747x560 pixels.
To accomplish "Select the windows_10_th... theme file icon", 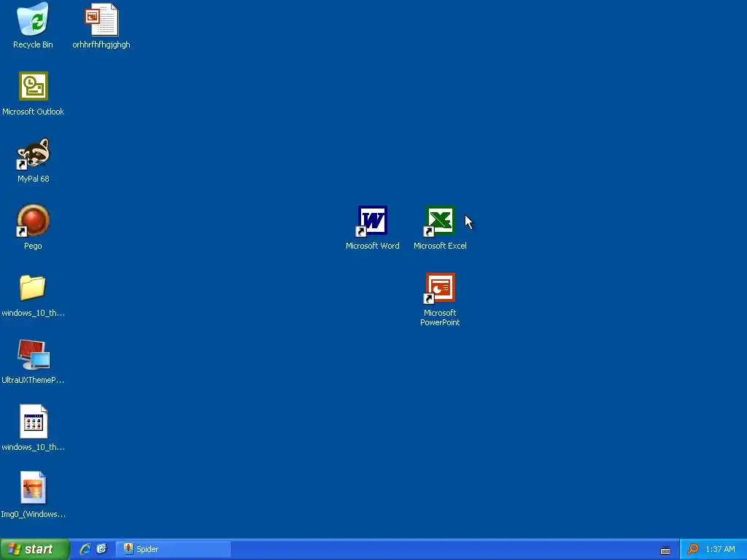I will [34, 421].
